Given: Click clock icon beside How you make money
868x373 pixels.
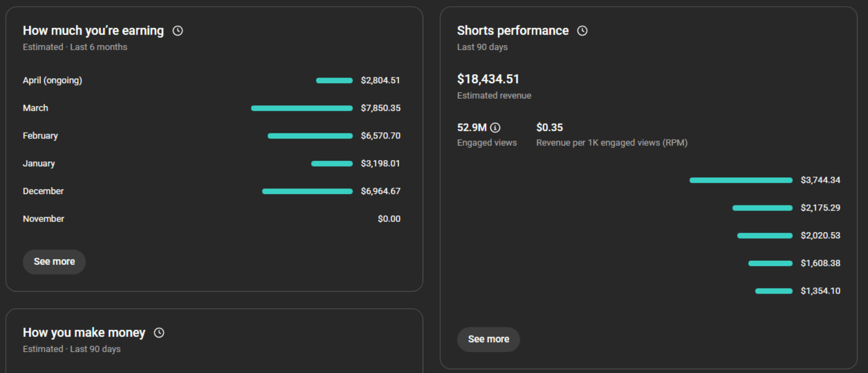Looking at the screenshot, I should tap(159, 333).
